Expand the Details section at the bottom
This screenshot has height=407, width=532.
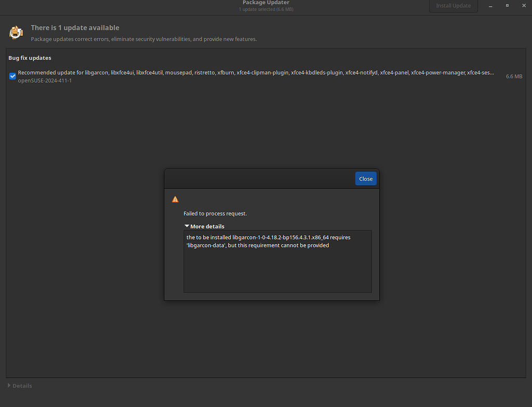20,386
